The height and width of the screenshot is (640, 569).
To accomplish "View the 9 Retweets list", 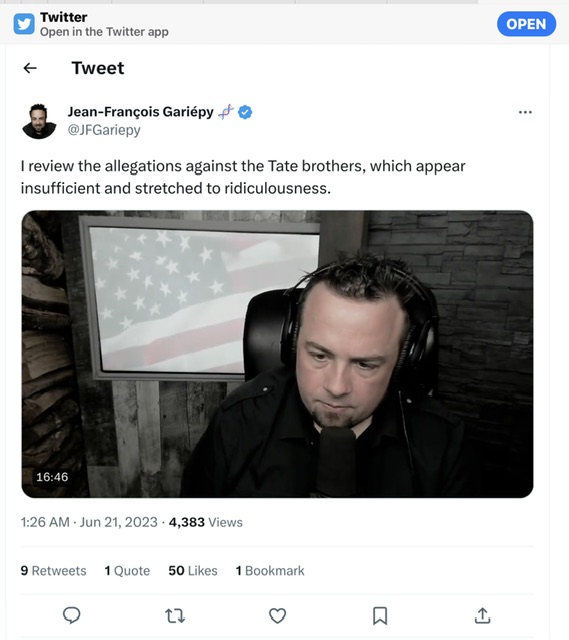I will tap(53, 571).
